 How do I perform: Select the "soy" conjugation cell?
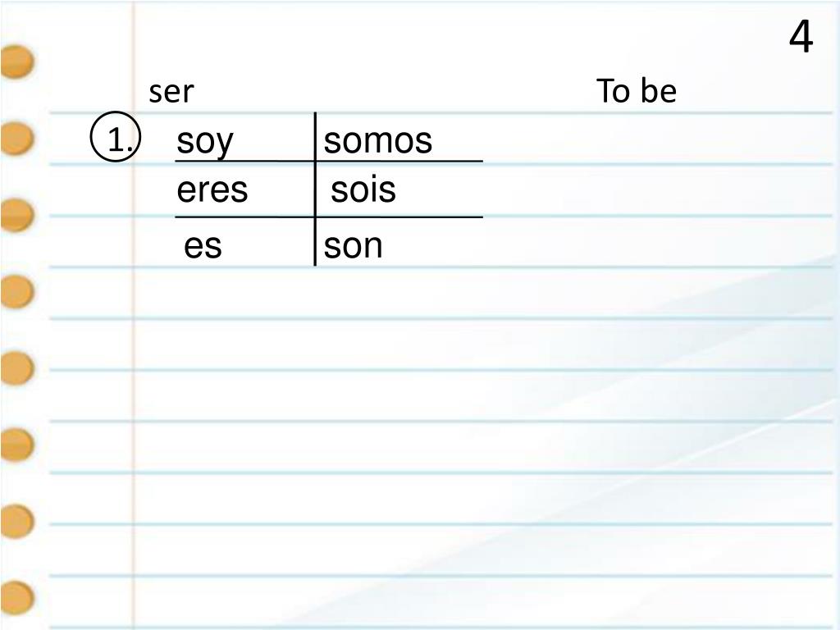[x=204, y=142]
